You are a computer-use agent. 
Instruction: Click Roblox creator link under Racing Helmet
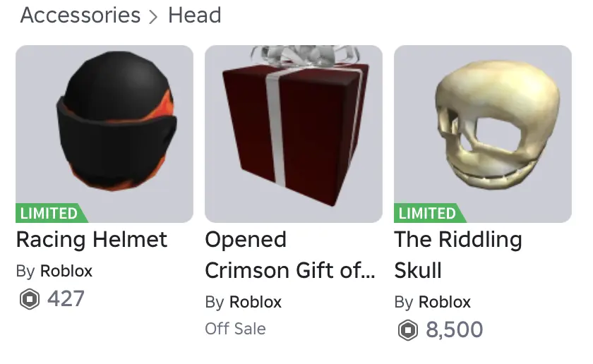(x=66, y=271)
